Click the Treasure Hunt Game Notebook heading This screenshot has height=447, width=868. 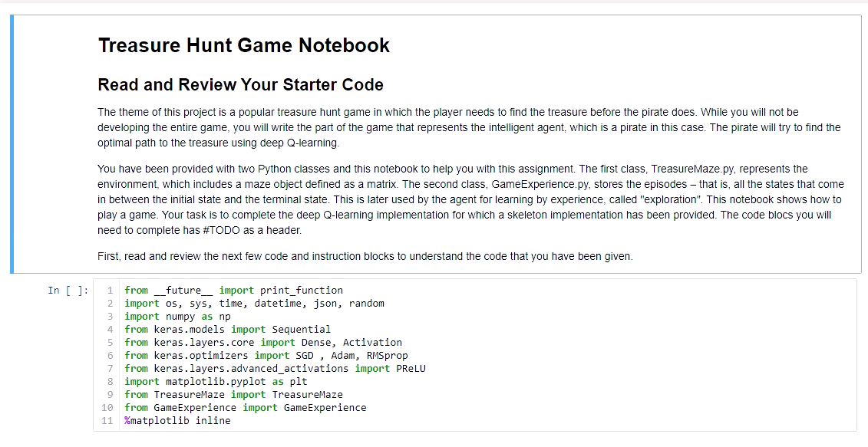(x=244, y=45)
